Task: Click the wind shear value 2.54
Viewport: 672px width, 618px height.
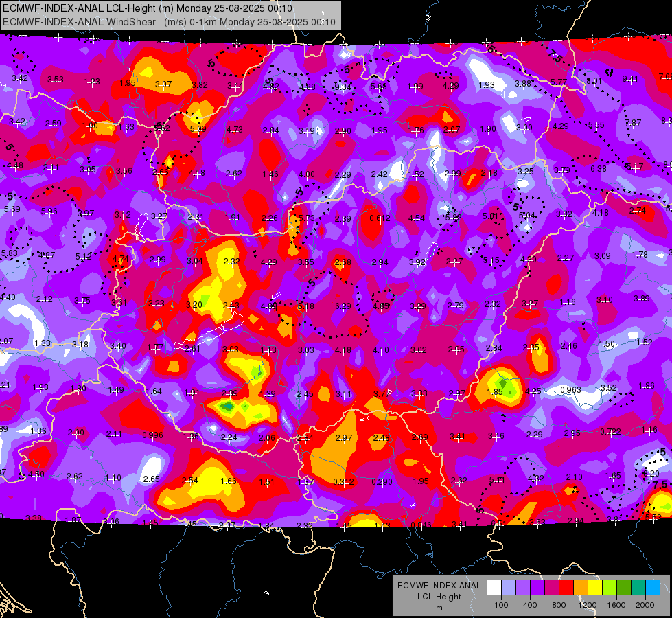Action: tap(190, 481)
